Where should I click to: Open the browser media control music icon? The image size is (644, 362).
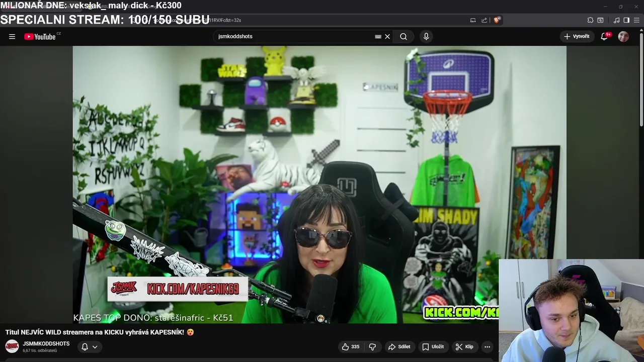point(616,20)
